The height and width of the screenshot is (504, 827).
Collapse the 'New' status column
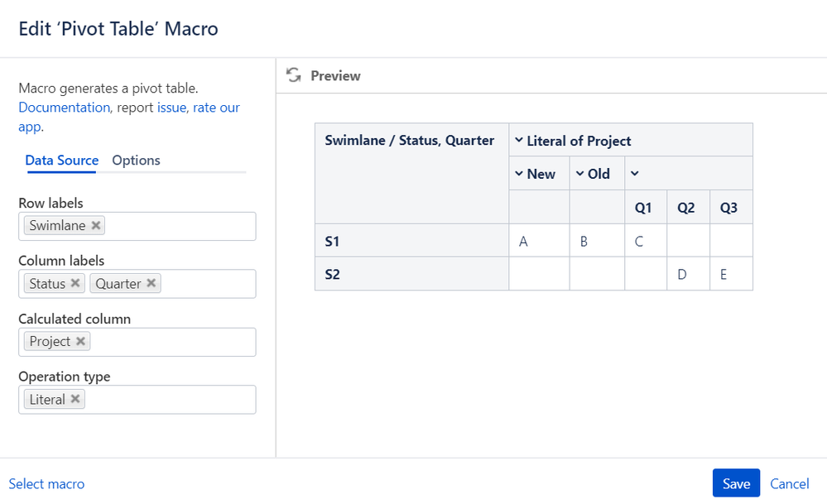[519, 174]
